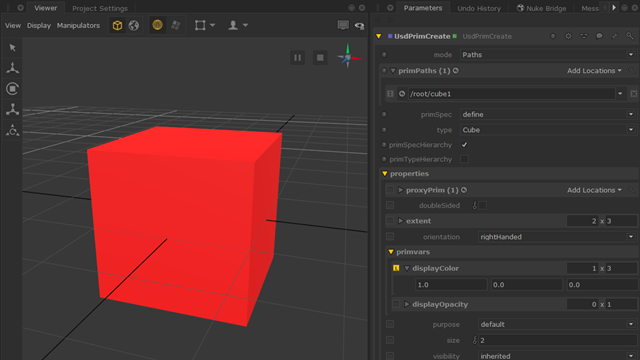Open the mode Paths dropdown
Viewport: 640px width, 360px height.
click(548, 55)
